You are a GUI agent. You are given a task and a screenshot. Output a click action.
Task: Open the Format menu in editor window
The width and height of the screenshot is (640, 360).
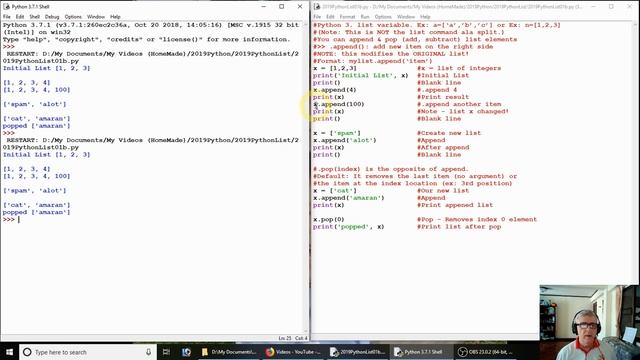coord(347,17)
